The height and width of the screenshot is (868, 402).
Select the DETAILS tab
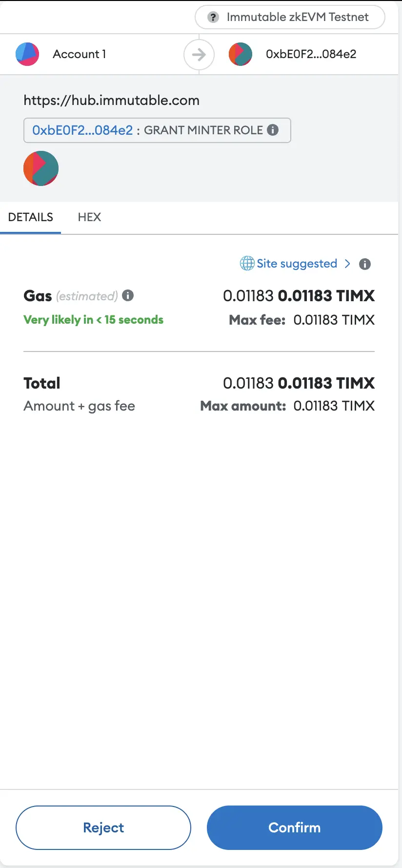coord(31,217)
